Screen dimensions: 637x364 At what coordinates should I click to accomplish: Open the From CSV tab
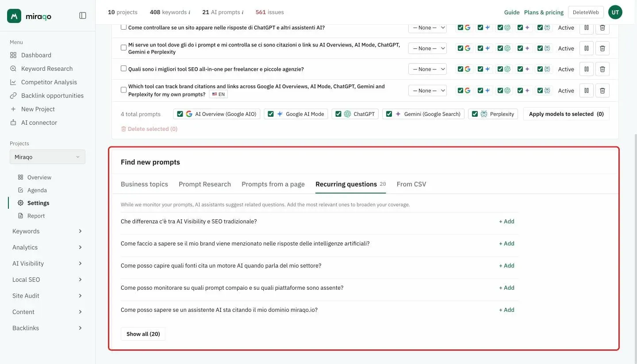coord(411,184)
